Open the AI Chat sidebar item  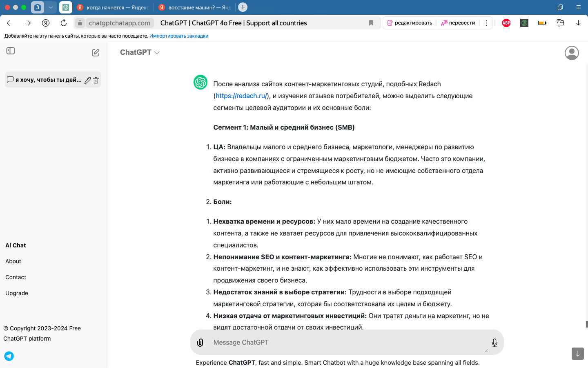pos(16,245)
